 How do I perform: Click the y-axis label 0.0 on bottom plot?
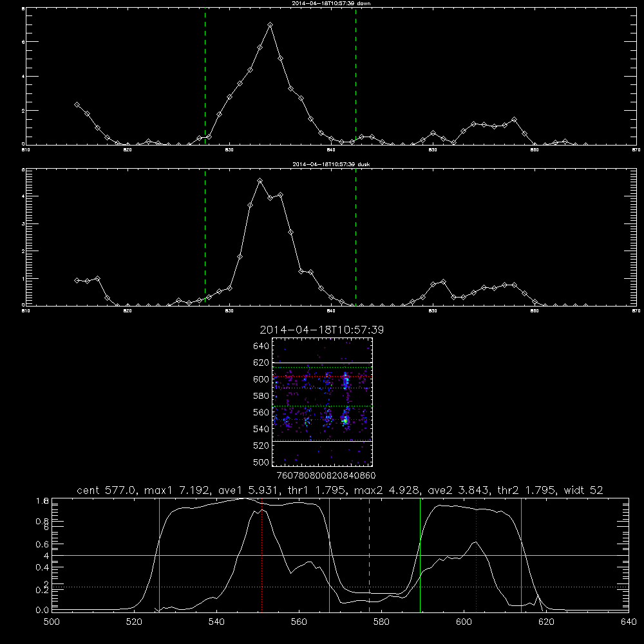43,610
